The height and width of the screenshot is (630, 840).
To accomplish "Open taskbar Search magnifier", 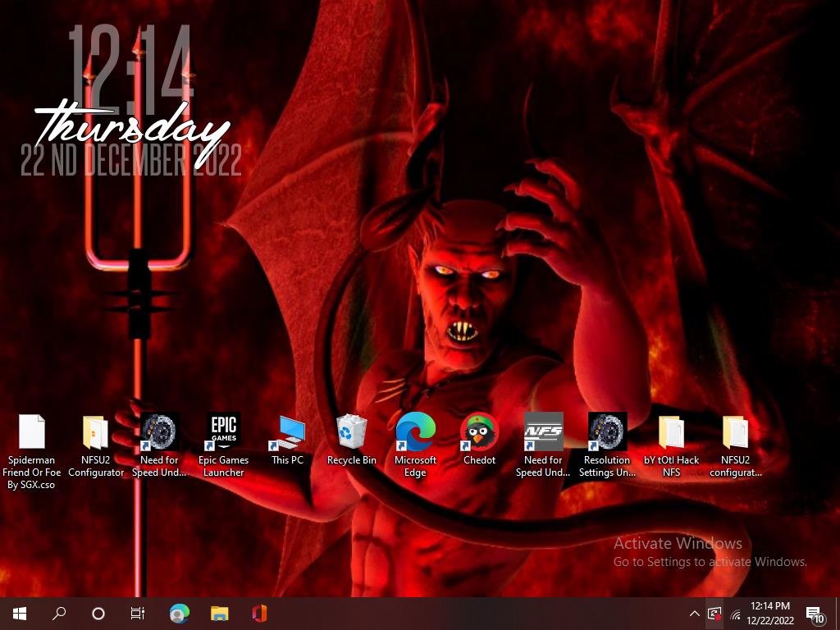I will coord(59,614).
